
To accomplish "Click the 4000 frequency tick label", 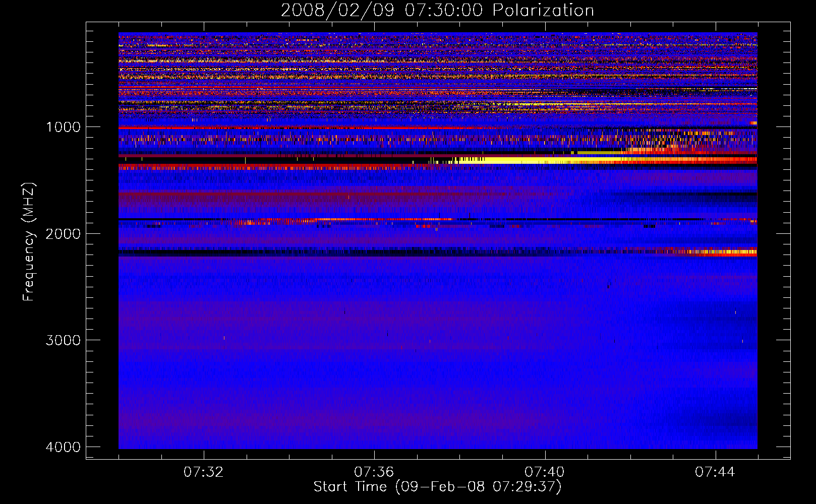I will (63, 447).
